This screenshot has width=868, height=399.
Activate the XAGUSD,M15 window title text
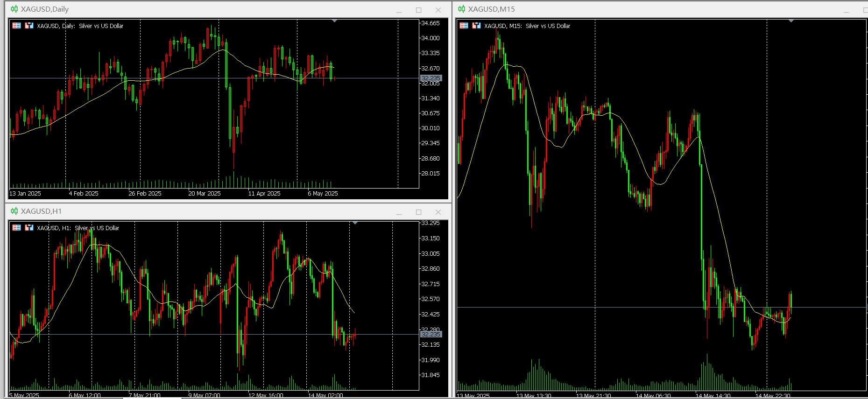point(491,9)
